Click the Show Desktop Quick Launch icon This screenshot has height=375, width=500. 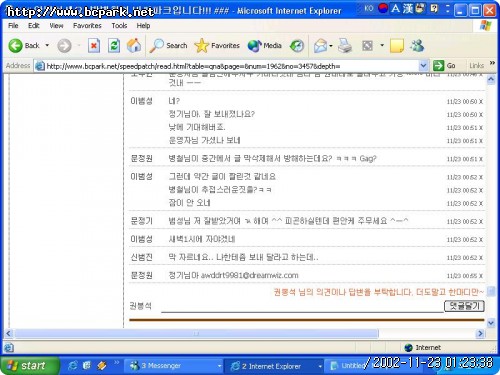87,366
